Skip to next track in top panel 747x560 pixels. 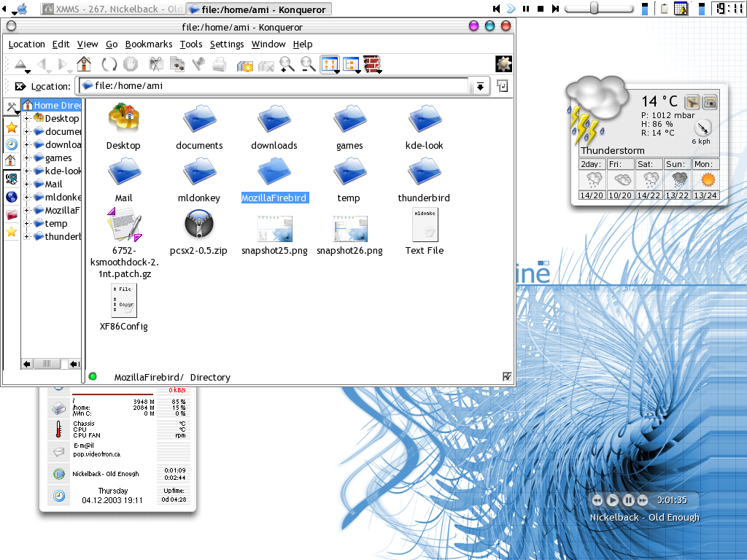pyautogui.click(x=555, y=9)
